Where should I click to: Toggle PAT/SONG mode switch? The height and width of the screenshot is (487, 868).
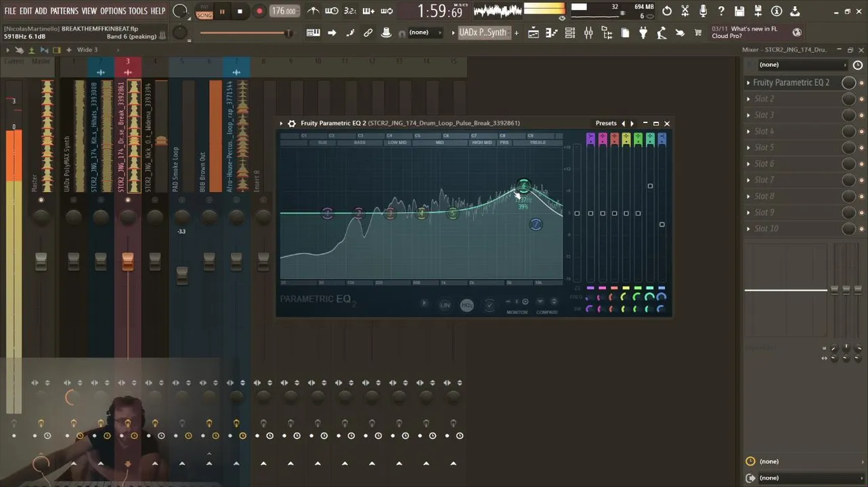[x=204, y=11]
